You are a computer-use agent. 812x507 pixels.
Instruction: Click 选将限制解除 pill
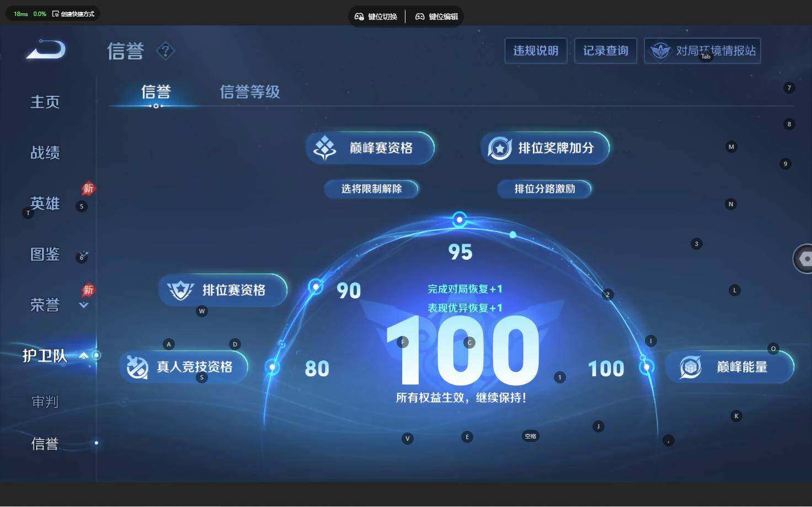click(x=371, y=189)
